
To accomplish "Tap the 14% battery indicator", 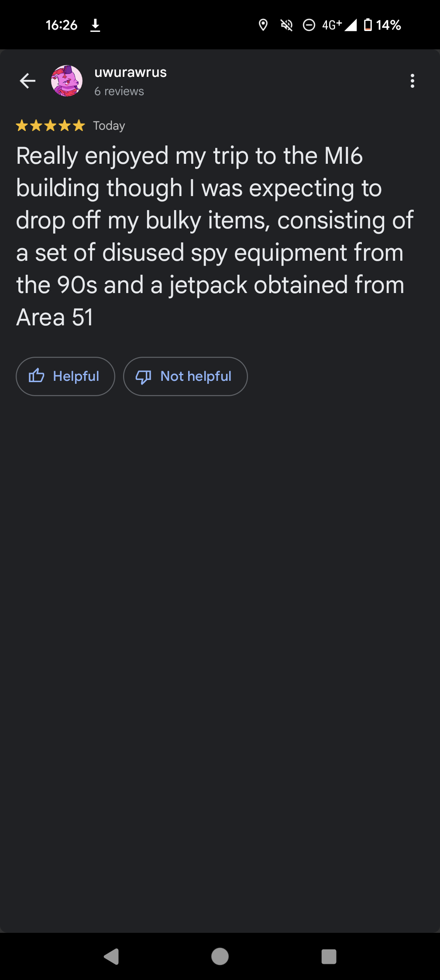I will (382, 25).
